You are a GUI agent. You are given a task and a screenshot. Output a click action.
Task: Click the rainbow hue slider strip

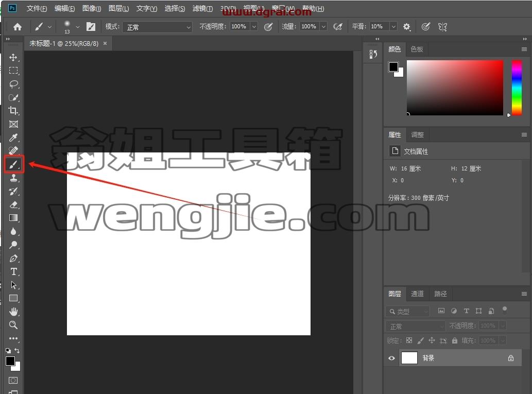point(517,88)
